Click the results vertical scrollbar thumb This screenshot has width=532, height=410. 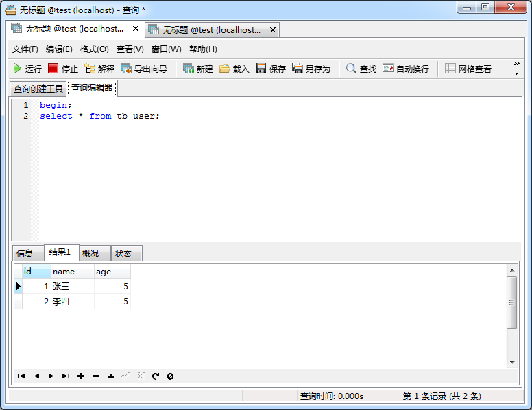511,302
